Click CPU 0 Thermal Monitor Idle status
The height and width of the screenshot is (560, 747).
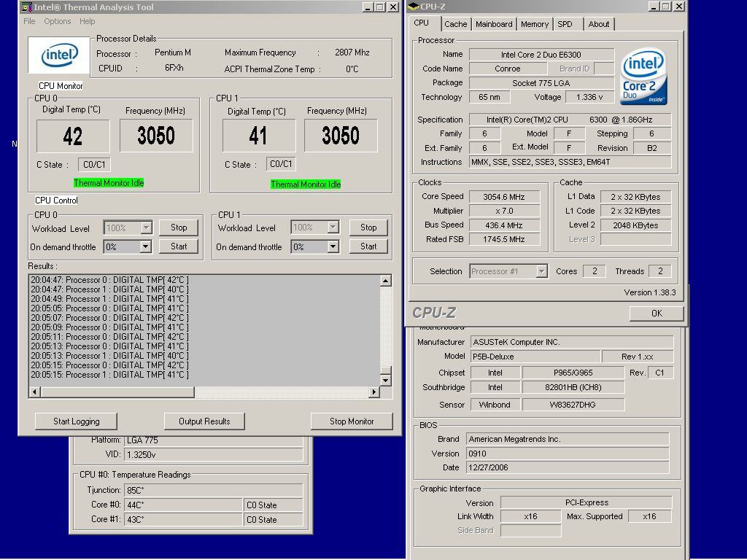(109, 183)
